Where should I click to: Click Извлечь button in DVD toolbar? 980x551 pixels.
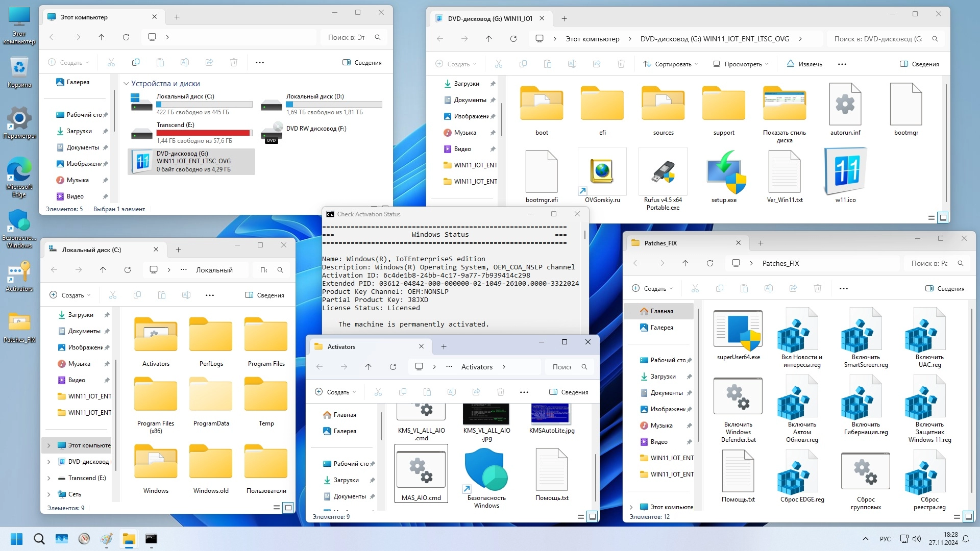click(804, 64)
